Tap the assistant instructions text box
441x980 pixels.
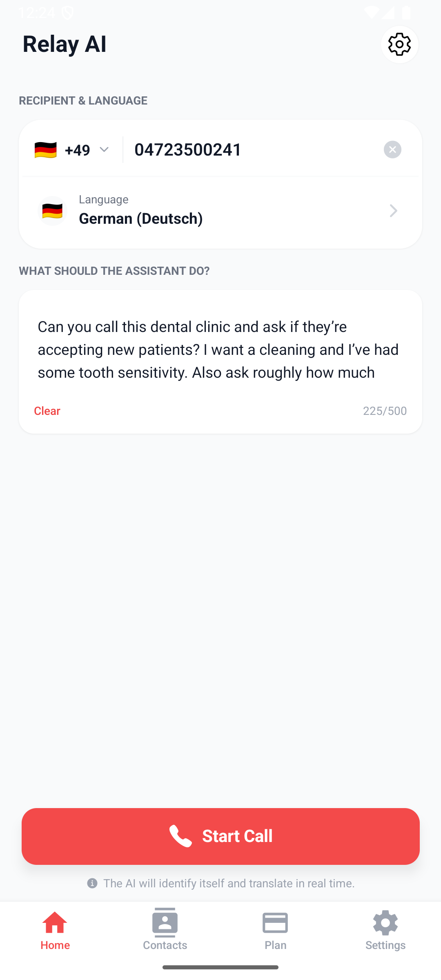click(220, 350)
